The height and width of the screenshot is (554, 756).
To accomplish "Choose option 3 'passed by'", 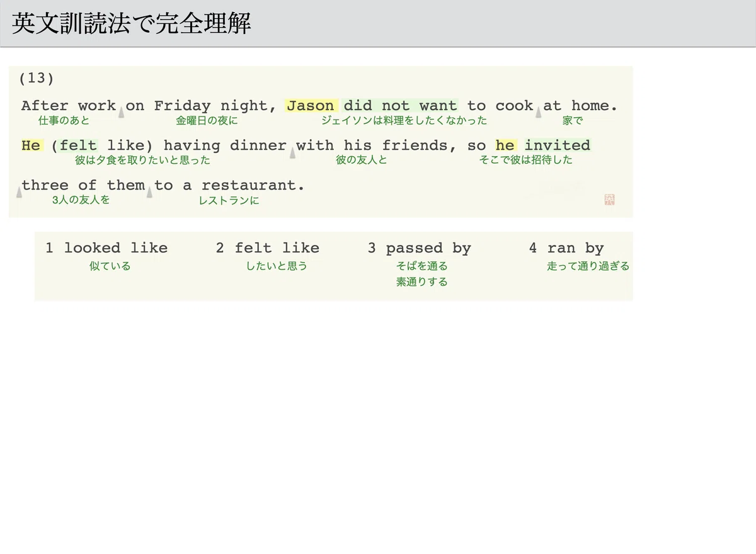I will pos(420,249).
